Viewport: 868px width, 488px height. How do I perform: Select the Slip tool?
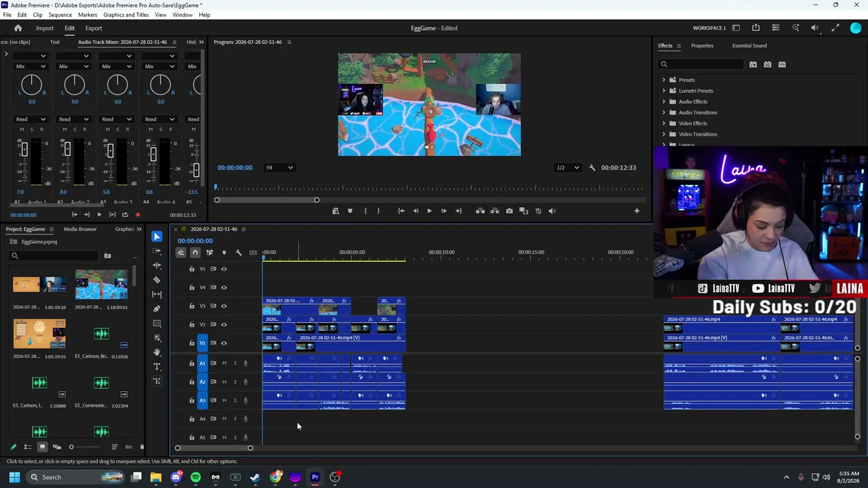point(157,294)
